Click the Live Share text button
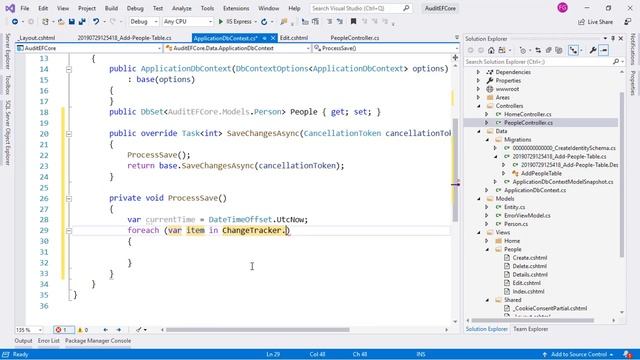Viewport: 640px width, 360px height. click(x=600, y=22)
